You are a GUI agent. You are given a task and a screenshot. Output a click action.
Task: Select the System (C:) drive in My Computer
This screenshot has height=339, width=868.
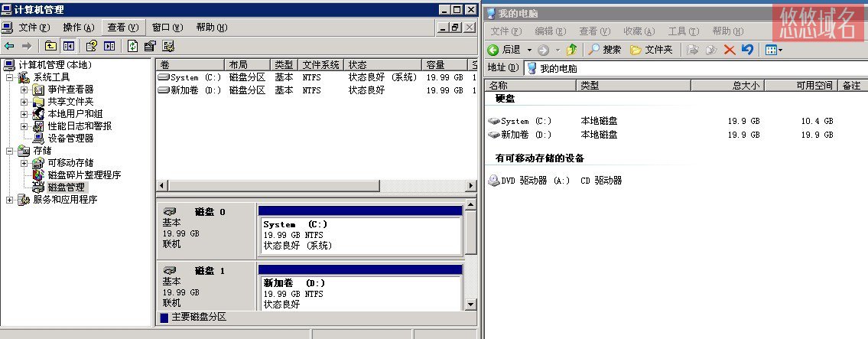tap(520, 121)
